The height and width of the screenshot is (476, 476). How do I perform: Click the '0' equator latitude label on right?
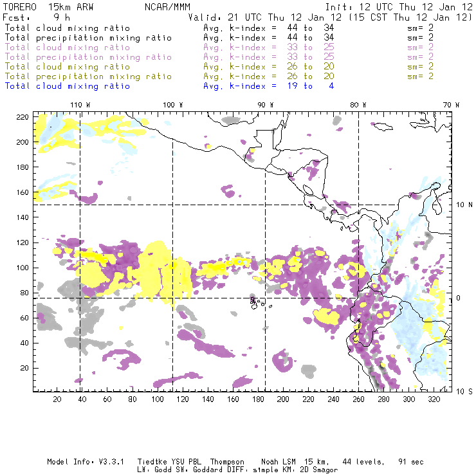(459, 298)
